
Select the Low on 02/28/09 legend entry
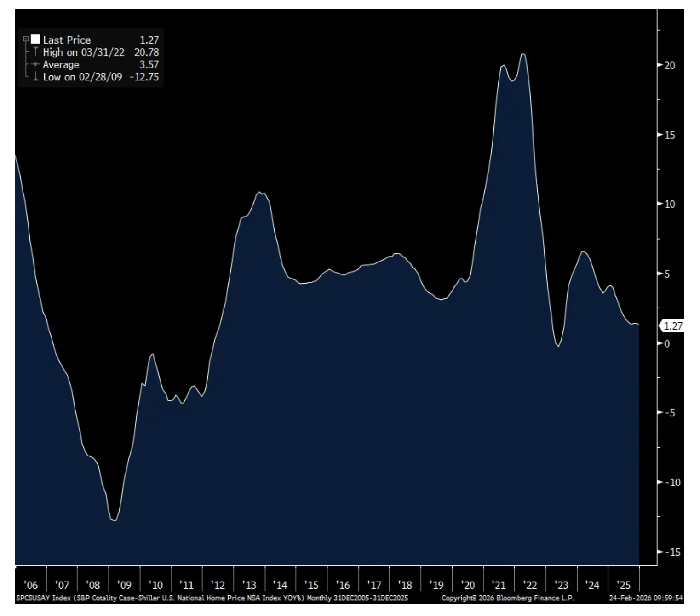(x=82, y=77)
